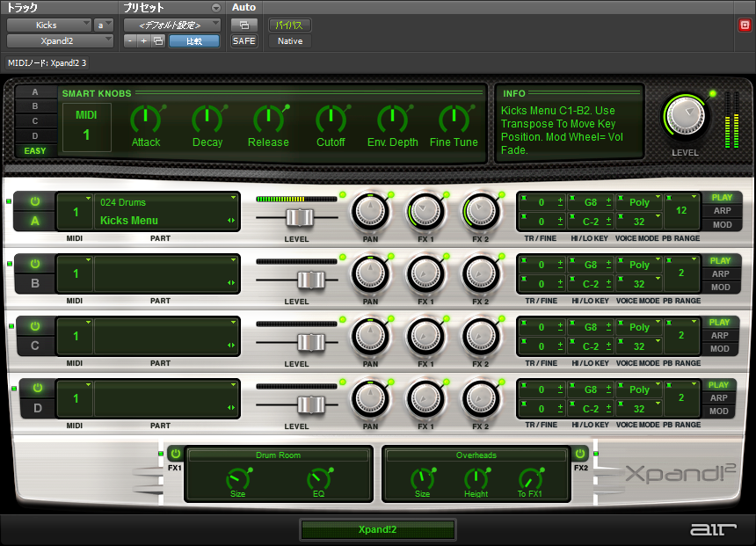This screenshot has height=546, width=756.
Task: Click the FX 2 knob of part A
Action: click(x=481, y=212)
